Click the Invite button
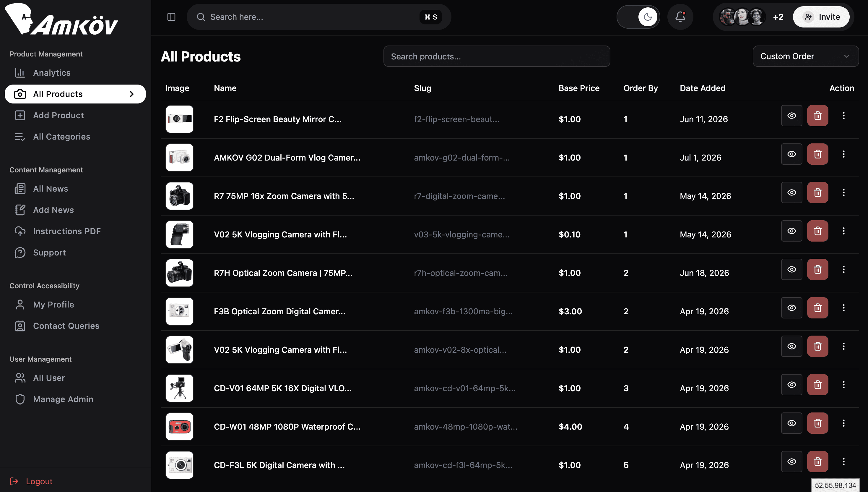The width and height of the screenshot is (868, 492). tap(821, 17)
